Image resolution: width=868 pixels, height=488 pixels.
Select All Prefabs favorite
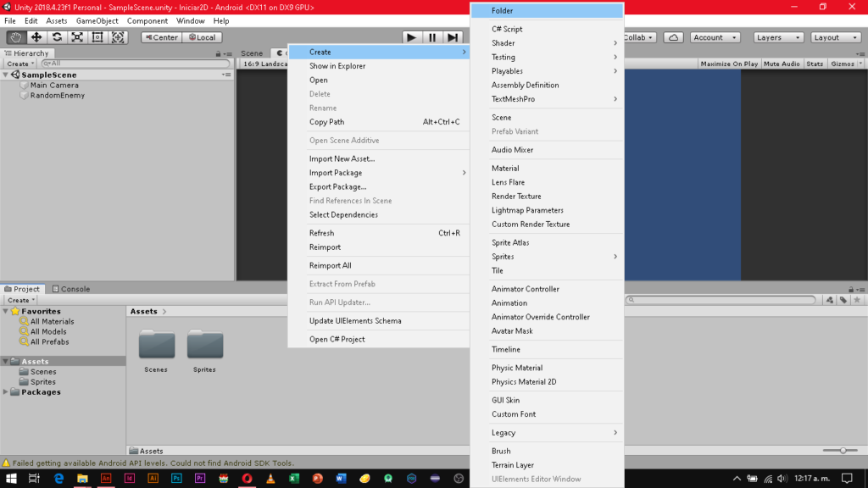pos(50,342)
